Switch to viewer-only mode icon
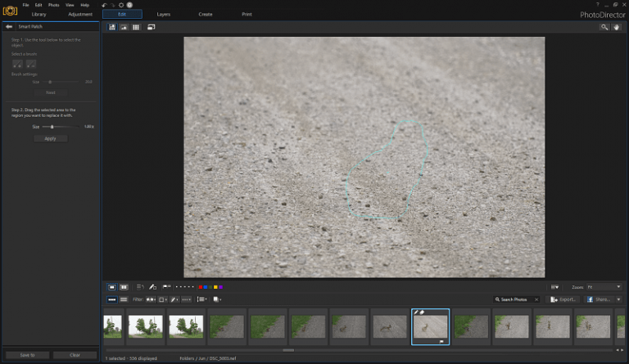This screenshot has width=629, height=364. coord(124,27)
